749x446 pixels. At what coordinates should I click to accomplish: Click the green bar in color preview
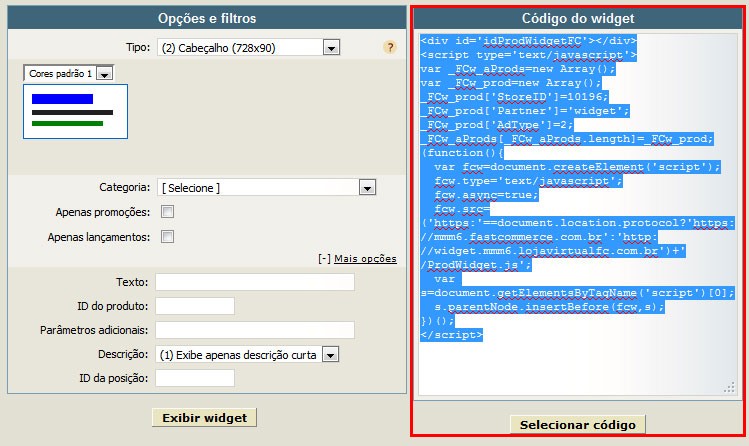point(67,123)
